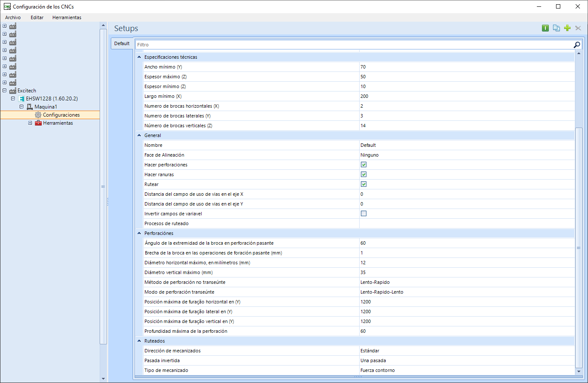Uncheck the Hacer ranuras checkbox

coord(363,174)
